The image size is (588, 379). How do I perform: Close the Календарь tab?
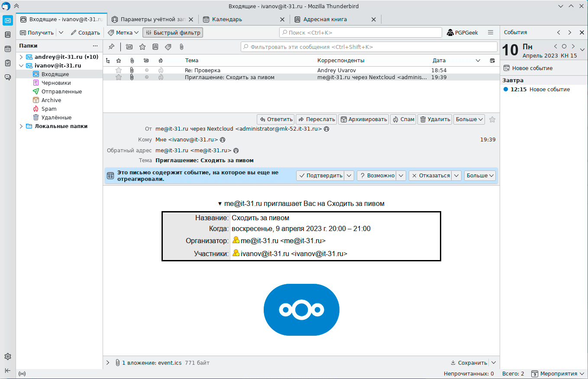282,19
